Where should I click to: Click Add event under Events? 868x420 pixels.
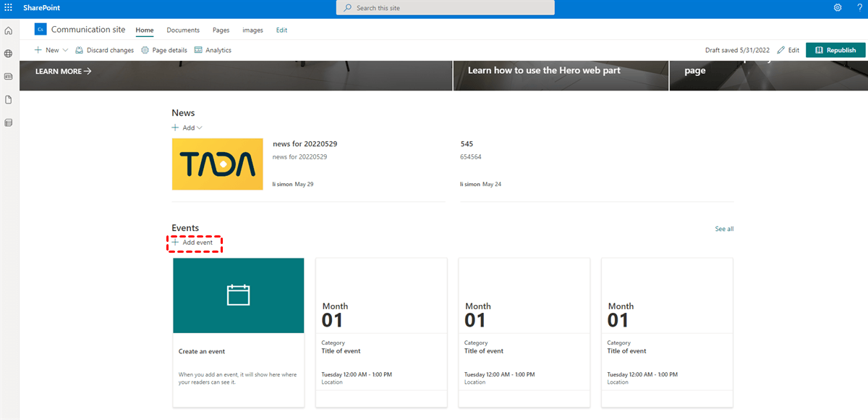(x=193, y=243)
